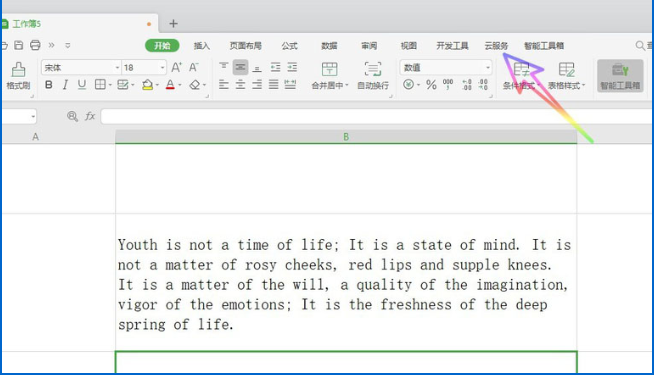Toggle Italic formatting
The width and height of the screenshot is (654, 375).
65,85
